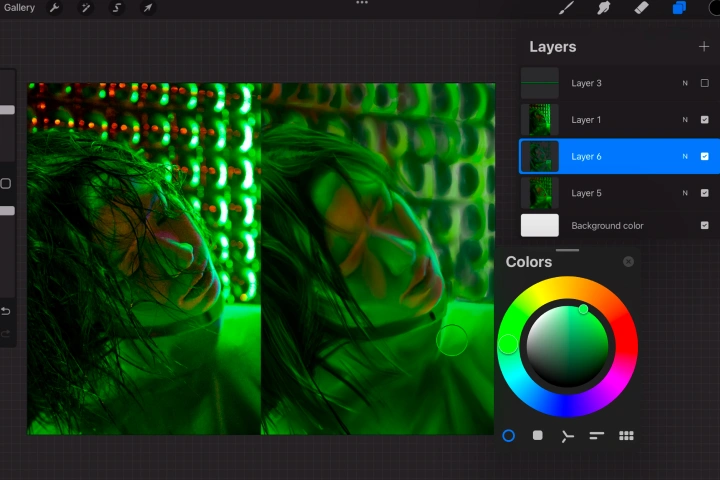Open blend mode N for Layer 6
Viewport: 720px width, 480px height.
click(x=685, y=157)
